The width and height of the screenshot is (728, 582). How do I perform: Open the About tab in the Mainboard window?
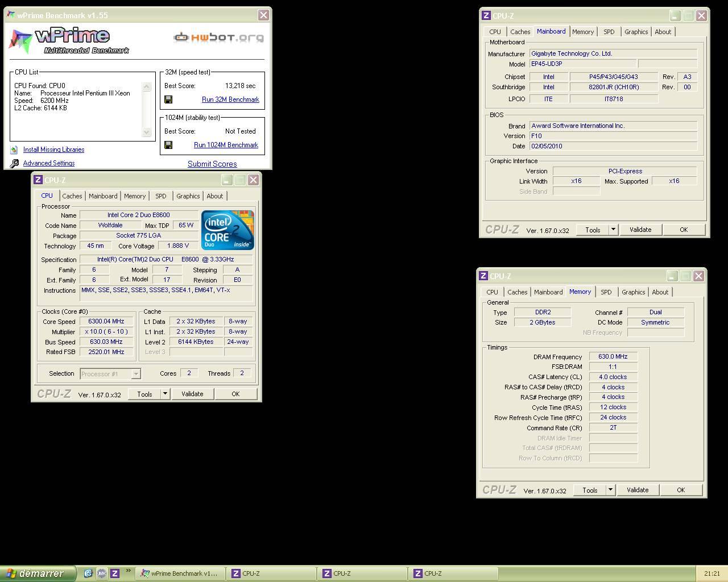point(663,32)
